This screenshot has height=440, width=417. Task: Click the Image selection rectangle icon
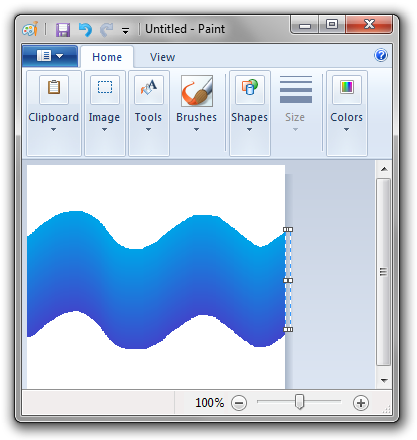105,89
